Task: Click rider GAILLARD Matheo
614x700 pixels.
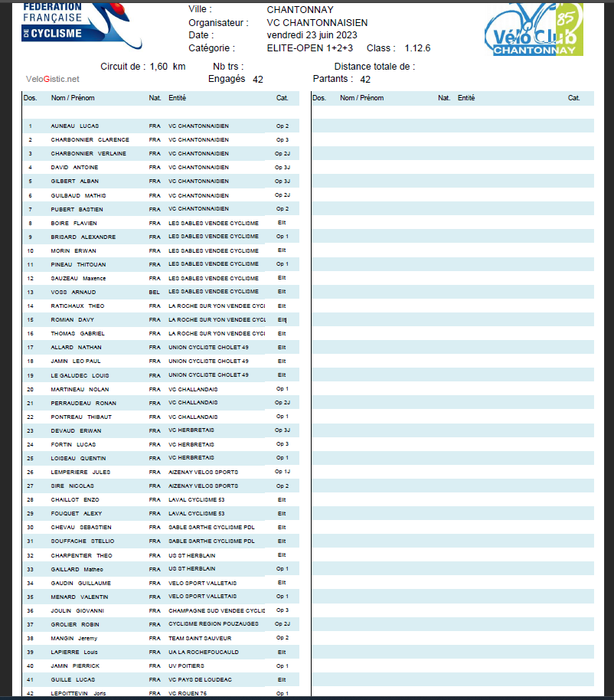Action: 77,570
